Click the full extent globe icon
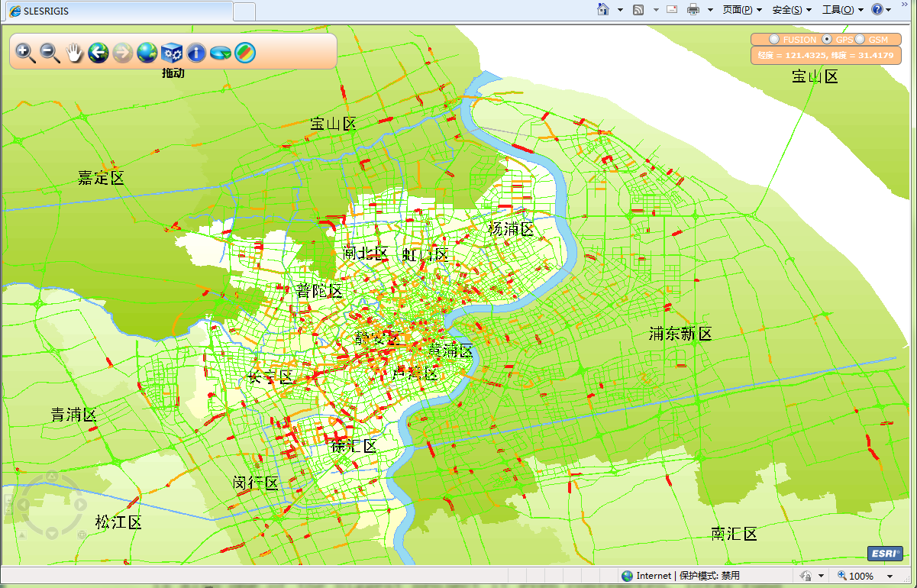 pos(147,53)
